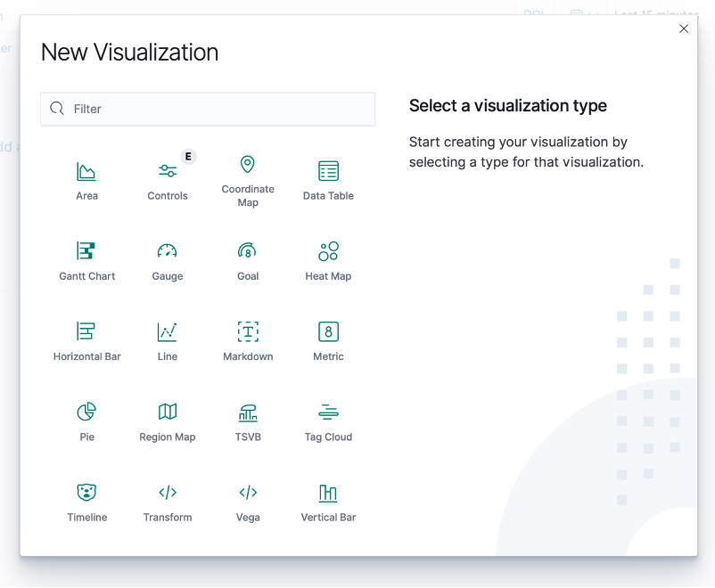Click the "Start creating your visualization" description text
The width and height of the screenshot is (715, 588).
click(x=526, y=151)
